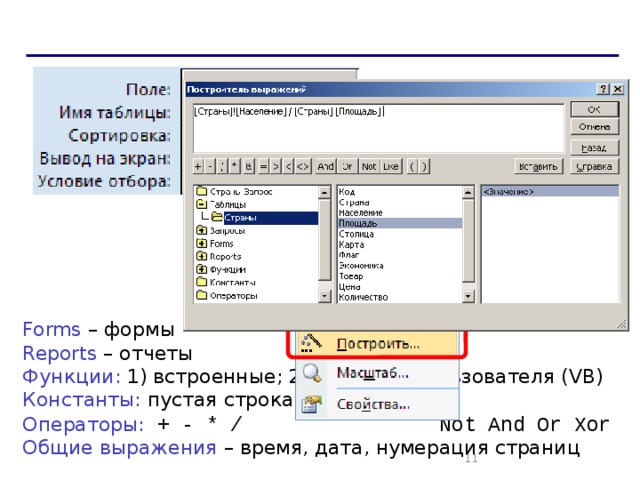Click the Назад undo button
The width and height of the screenshot is (640, 480).
[x=594, y=148]
